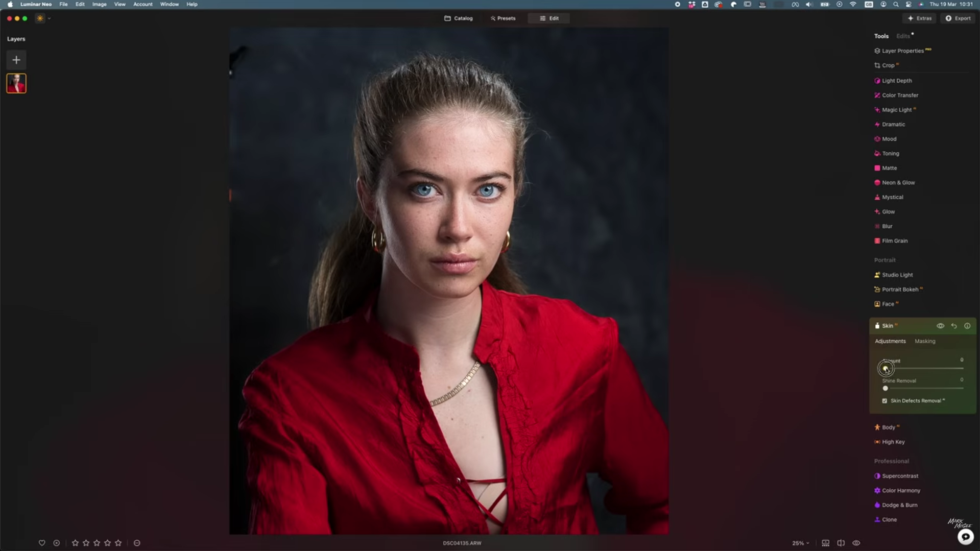
Task: Switch to the Presets tab
Action: [x=503, y=18]
